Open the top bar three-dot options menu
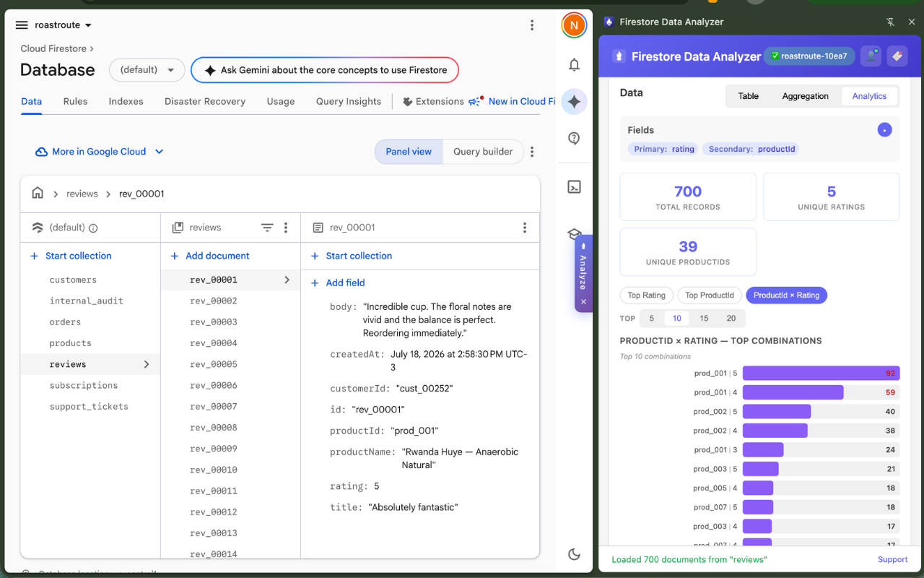 [x=532, y=25]
